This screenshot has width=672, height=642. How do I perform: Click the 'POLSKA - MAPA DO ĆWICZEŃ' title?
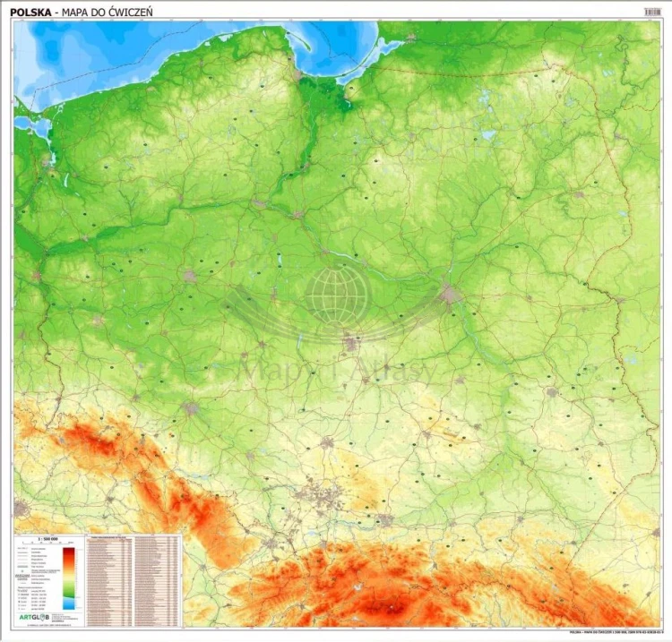click(x=82, y=12)
